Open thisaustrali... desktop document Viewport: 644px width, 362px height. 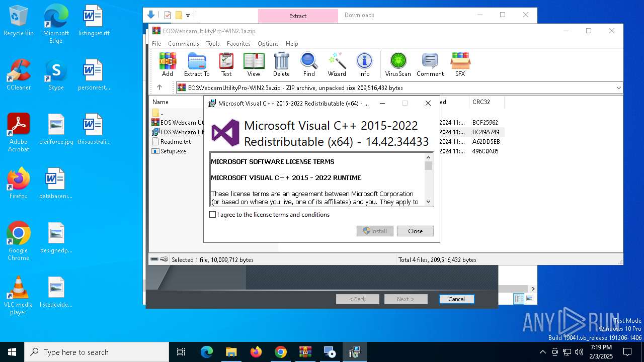(x=94, y=129)
